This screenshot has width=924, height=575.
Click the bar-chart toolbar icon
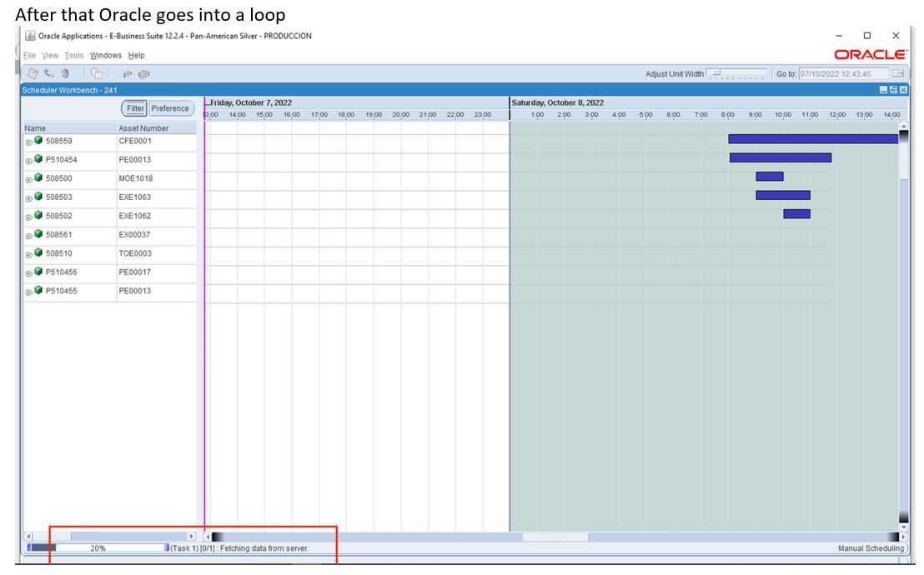point(128,73)
